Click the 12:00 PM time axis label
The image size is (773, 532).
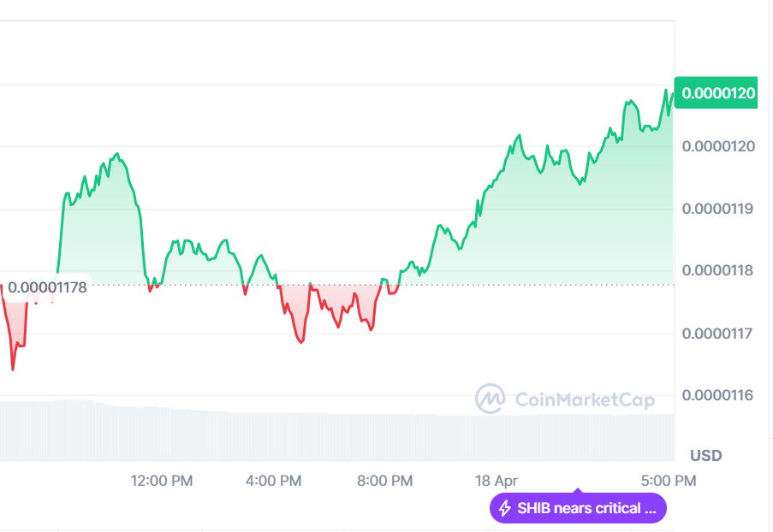coord(162,481)
